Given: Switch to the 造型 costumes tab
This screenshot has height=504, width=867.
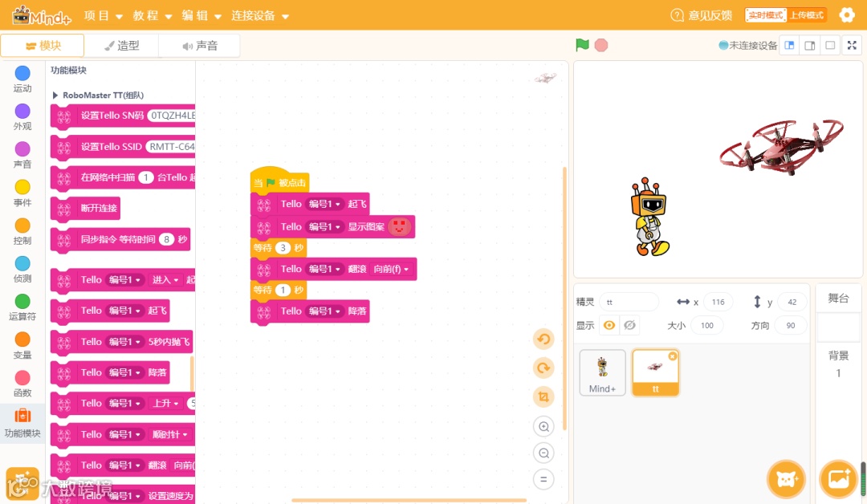Looking at the screenshot, I should [122, 45].
